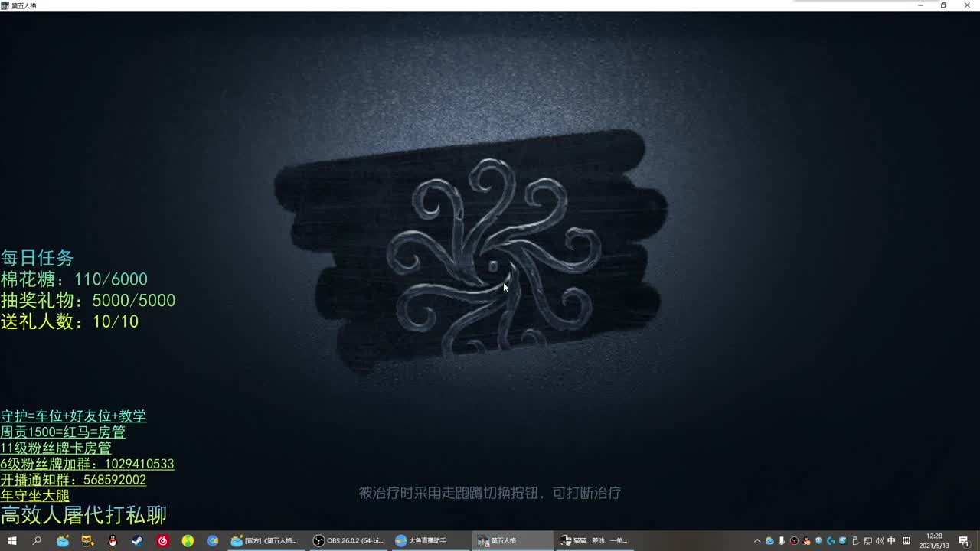This screenshot has height=551, width=980.
Task: Open the yellow owl app in taskbar
Action: [88, 541]
